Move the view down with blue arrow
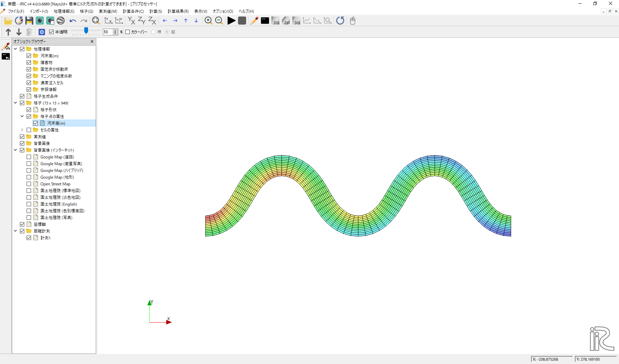The height and width of the screenshot is (364, 619). [x=196, y=21]
